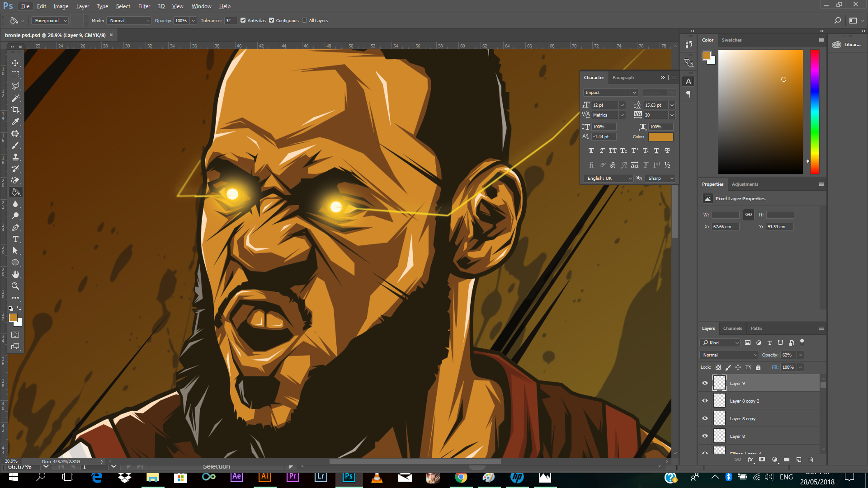
Task: Create a new layer group folder
Action: (x=787, y=460)
